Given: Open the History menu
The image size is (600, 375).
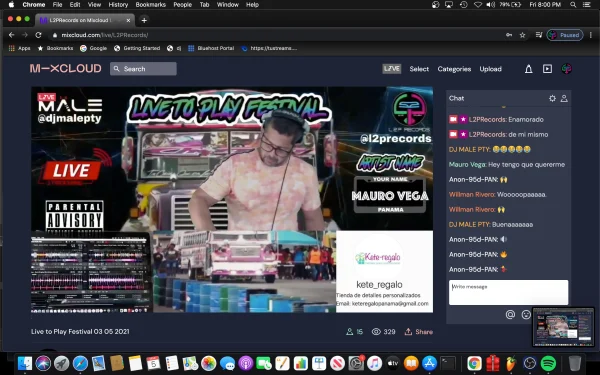Looking at the screenshot, I should tap(118, 5).
